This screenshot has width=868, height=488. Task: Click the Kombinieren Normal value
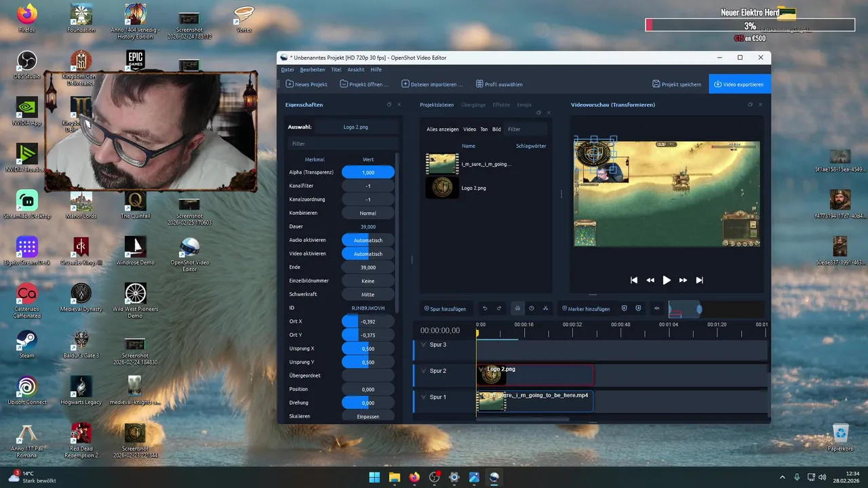coord(368,213)
